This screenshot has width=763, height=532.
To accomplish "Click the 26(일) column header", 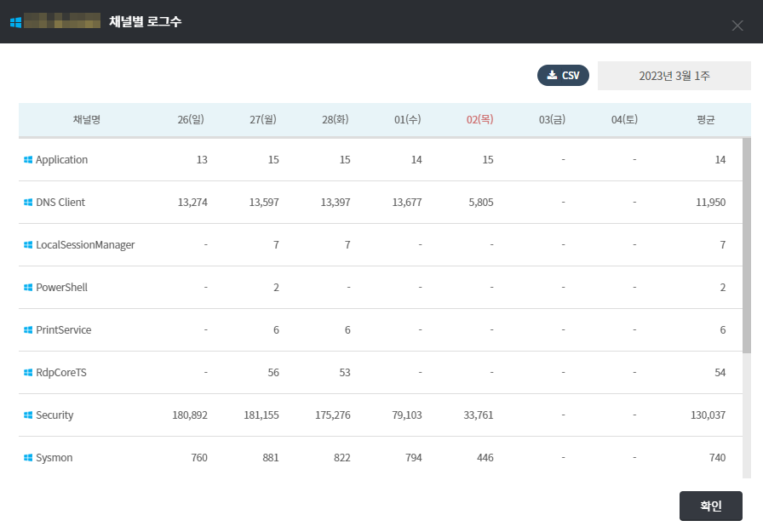I will pos(191,120).
